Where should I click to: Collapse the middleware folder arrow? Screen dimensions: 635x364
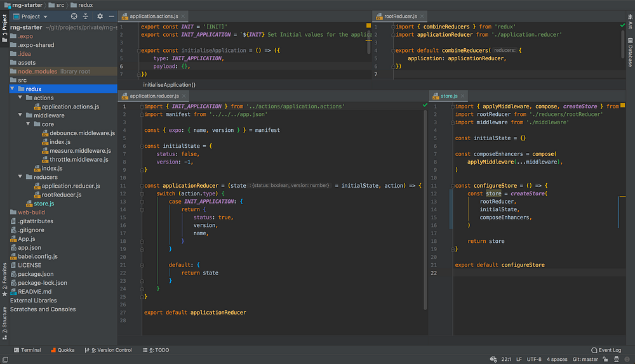coord(21,116)
